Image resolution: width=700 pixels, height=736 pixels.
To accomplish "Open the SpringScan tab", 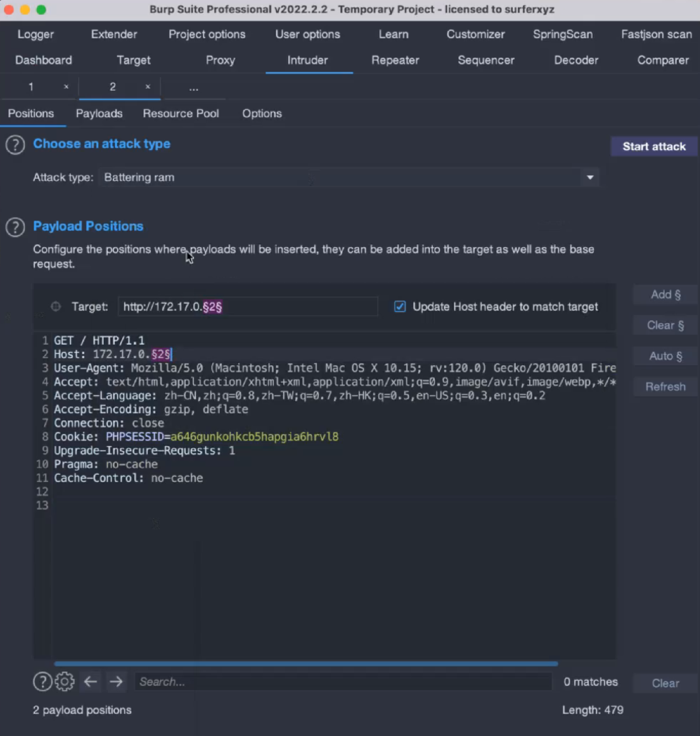I will (x=563, y=34).
